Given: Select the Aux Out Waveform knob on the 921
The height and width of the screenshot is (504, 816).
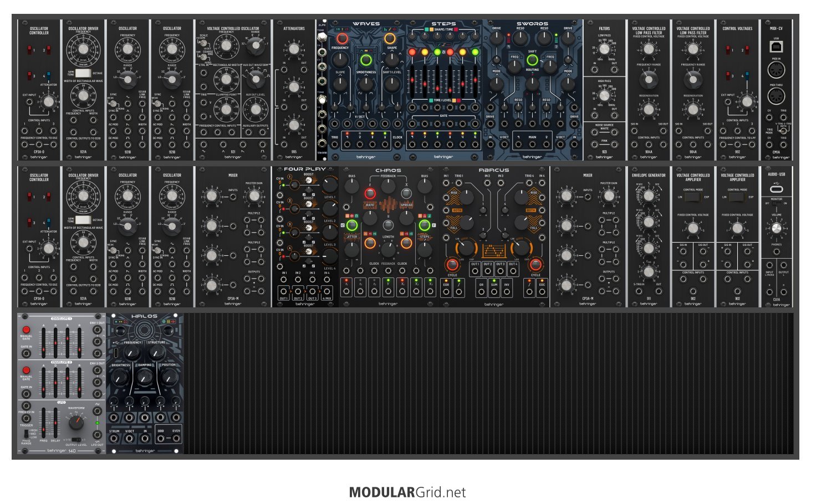Looking at the screenshot, I should click(256, 79).
